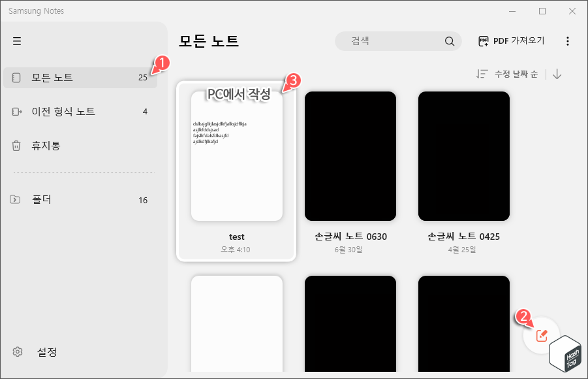Select 모든 노트 in the sidebar

[x=59, y=77]
